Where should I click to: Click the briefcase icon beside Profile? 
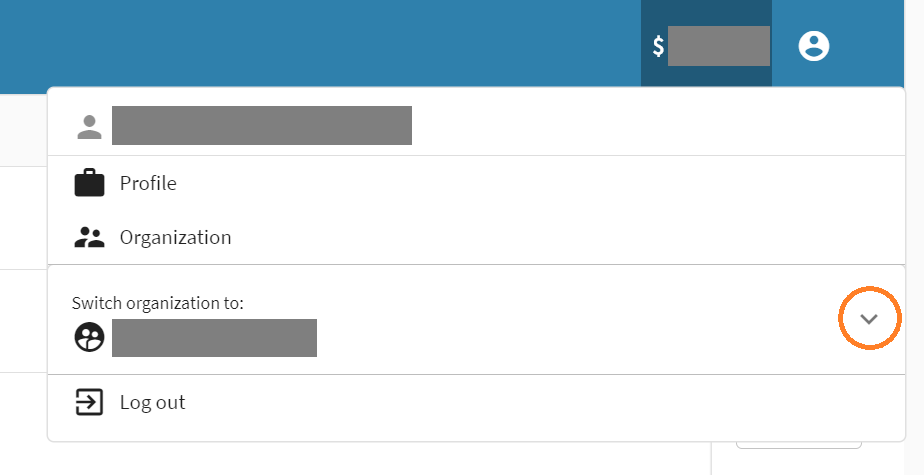point(90,183)
